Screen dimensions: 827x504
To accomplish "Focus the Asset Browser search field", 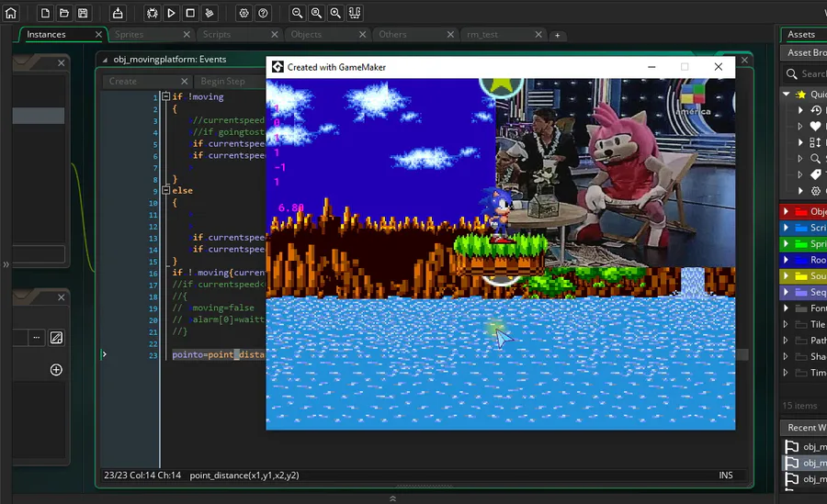I will click(805, 74).
